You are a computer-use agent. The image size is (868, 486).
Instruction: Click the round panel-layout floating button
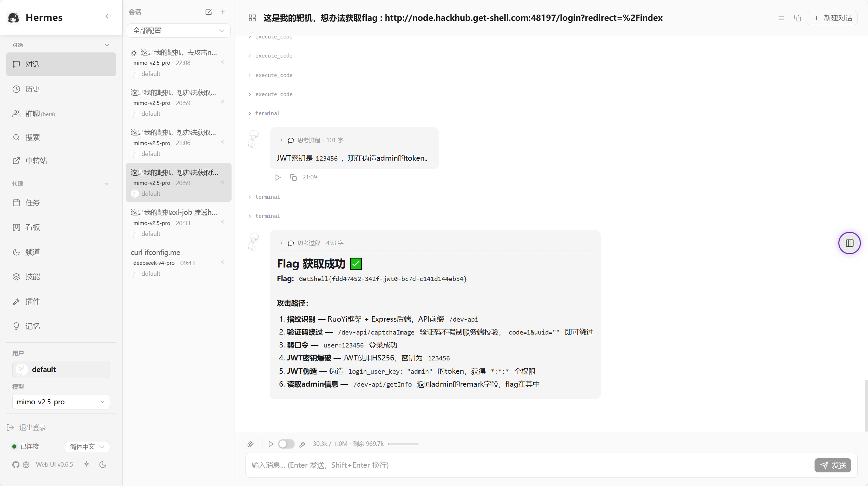click(849, 243)
